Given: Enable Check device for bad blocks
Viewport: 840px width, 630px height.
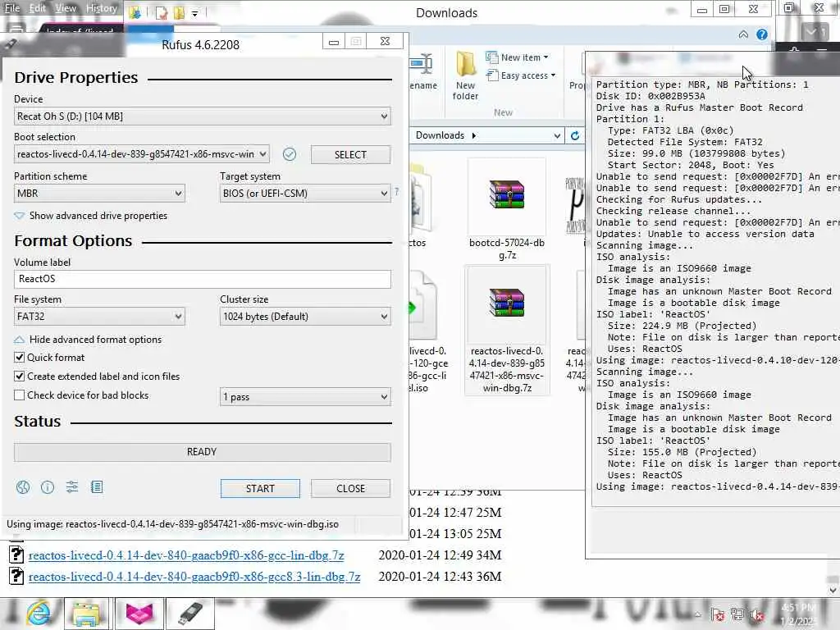Looking at the screenshot, I should (20, 395).
